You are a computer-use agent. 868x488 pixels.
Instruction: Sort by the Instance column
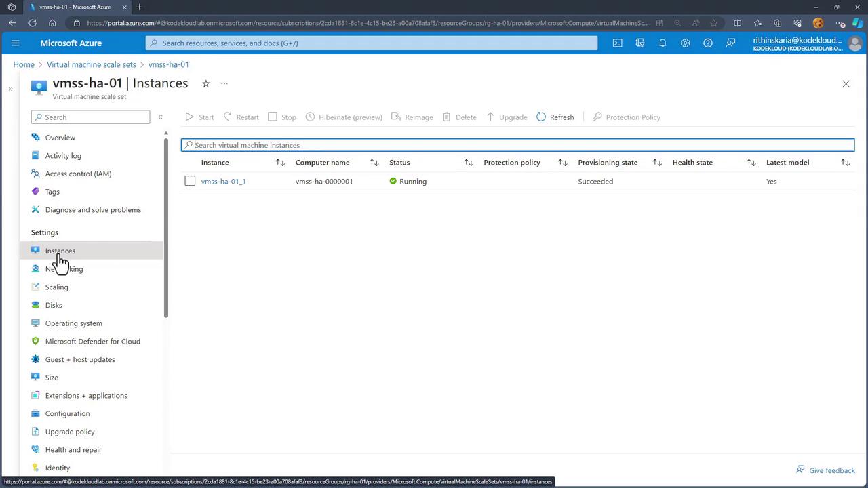pyautogui.click(x=280, y=163)
